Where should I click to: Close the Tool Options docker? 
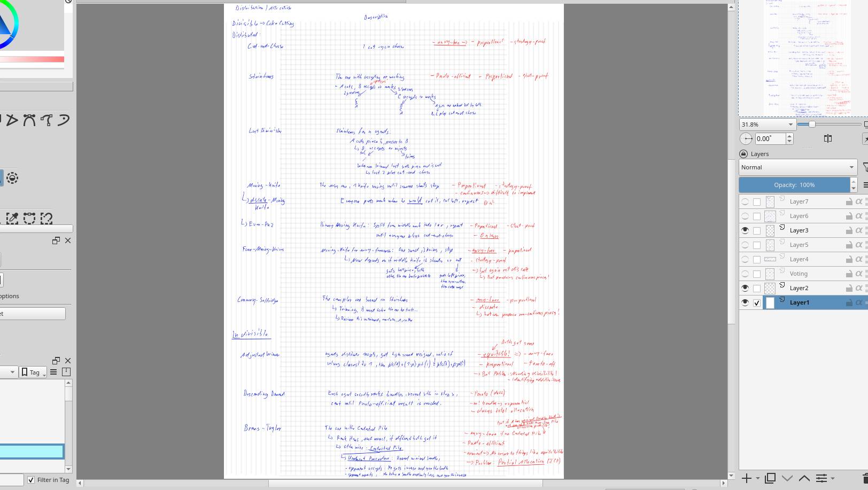[68, 240]
